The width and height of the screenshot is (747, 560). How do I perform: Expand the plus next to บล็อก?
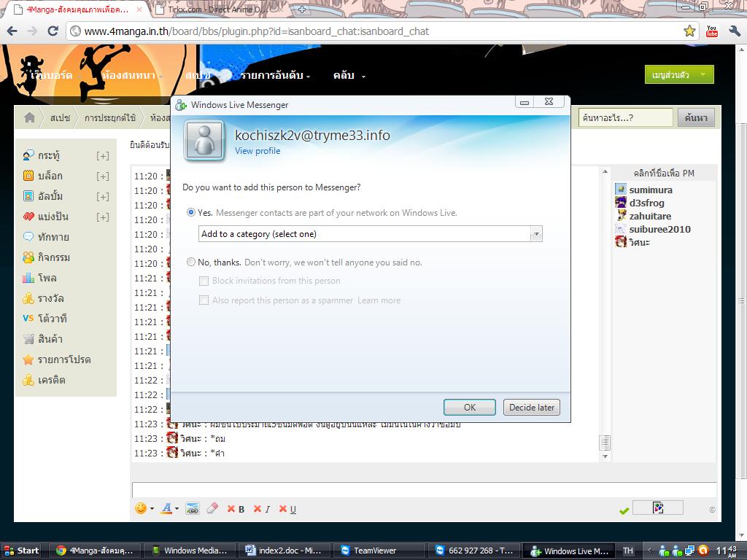pyautogui.click(x=102, y=176)
